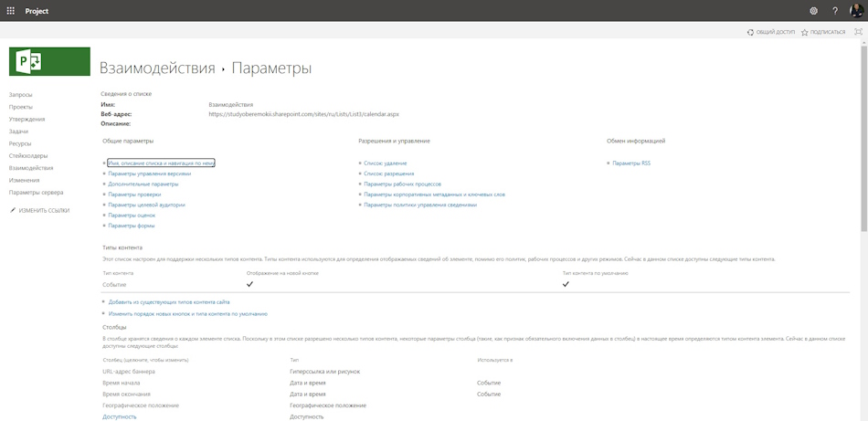Open Задачи in left navigation

point(18,132)
